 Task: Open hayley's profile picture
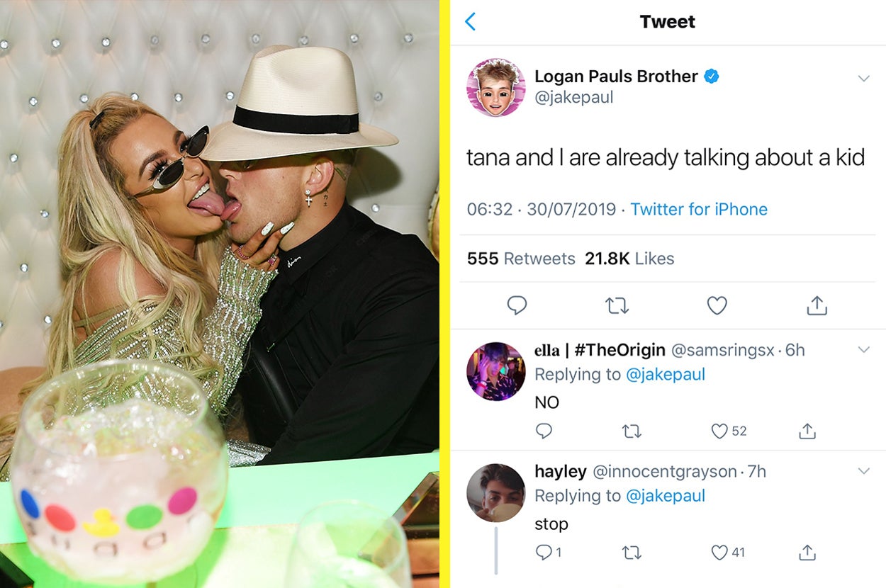tap(495, 493)
